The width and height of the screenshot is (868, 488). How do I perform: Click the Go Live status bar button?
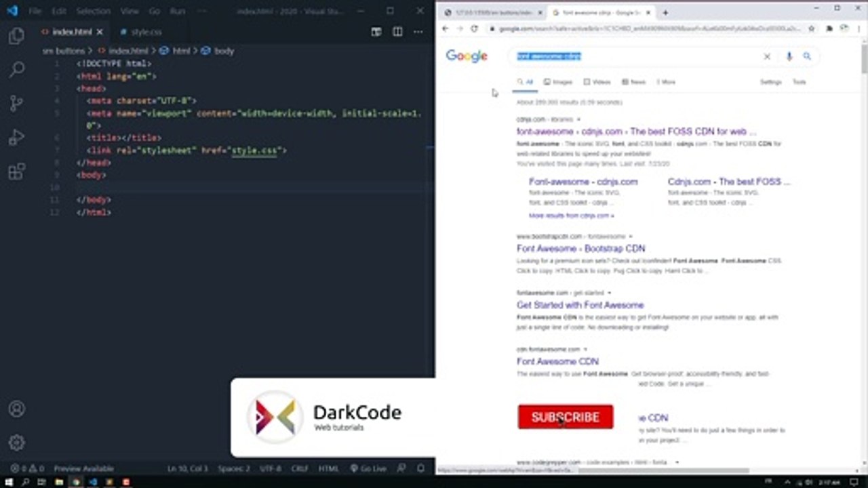368,468
